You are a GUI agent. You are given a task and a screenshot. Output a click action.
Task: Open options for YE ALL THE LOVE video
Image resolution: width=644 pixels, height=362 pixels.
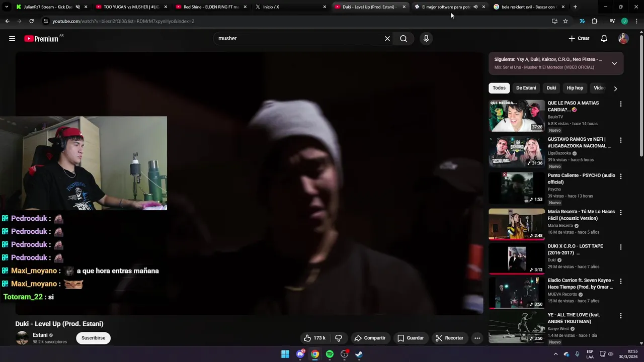[x=620, y=316]
